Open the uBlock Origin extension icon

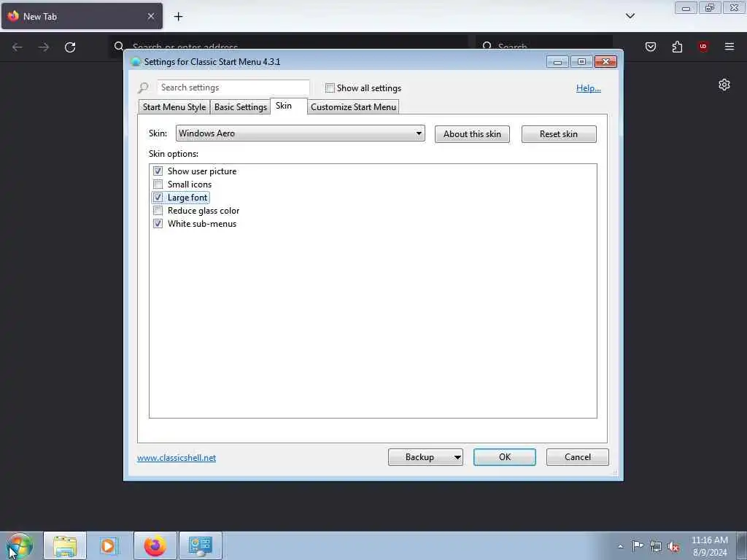coord(703,47)
